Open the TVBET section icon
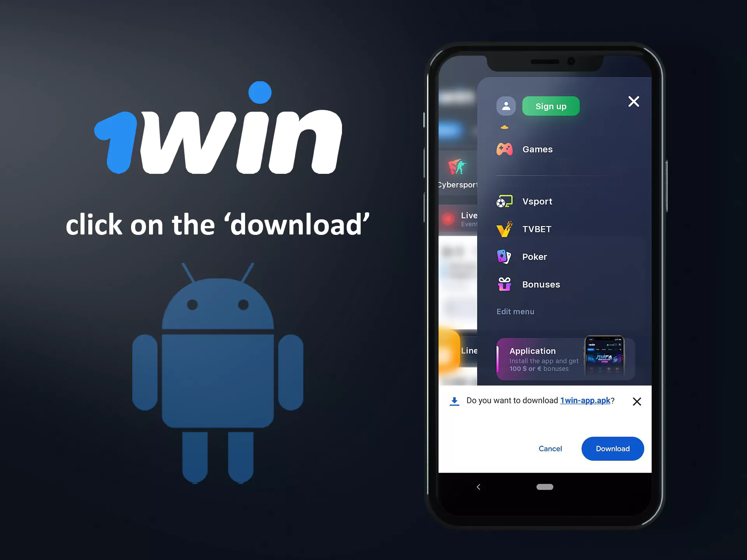Image resolution: width=747 pixels, height=560 pixels. click(504, 229)
